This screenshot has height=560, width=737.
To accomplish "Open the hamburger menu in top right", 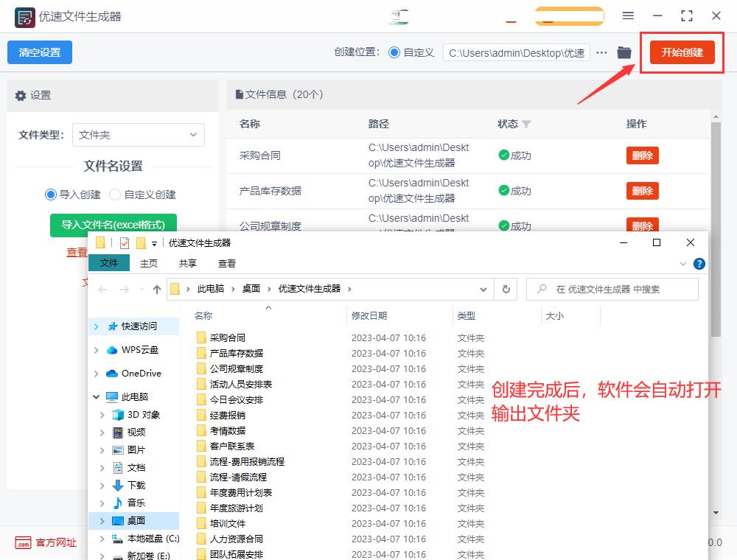I will click(x=629, y=15).
